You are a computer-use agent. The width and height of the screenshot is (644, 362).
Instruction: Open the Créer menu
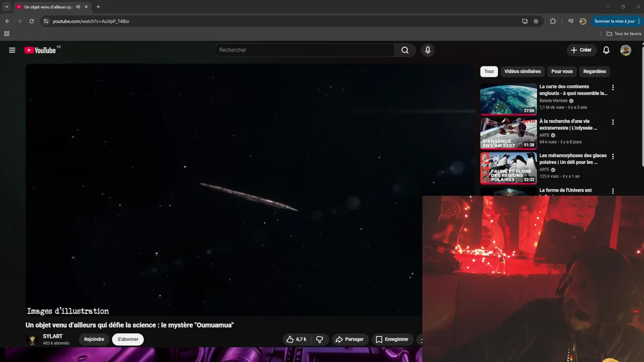[581, 50]
